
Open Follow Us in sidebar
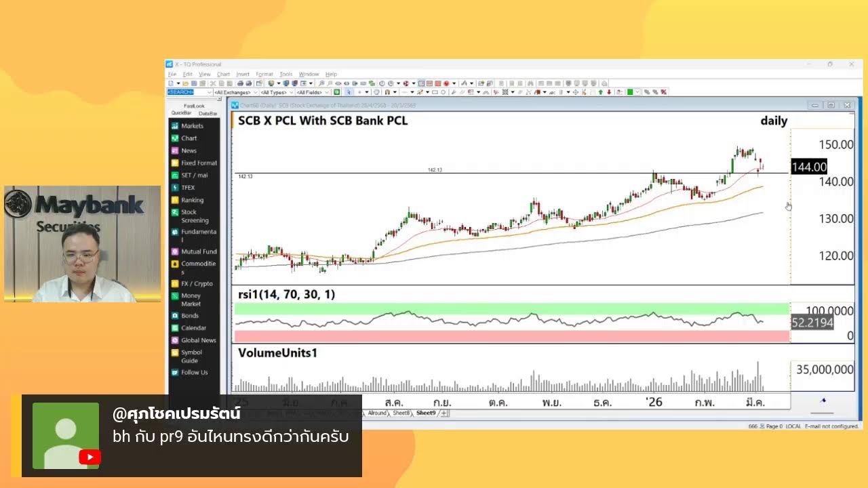(189, 372)
